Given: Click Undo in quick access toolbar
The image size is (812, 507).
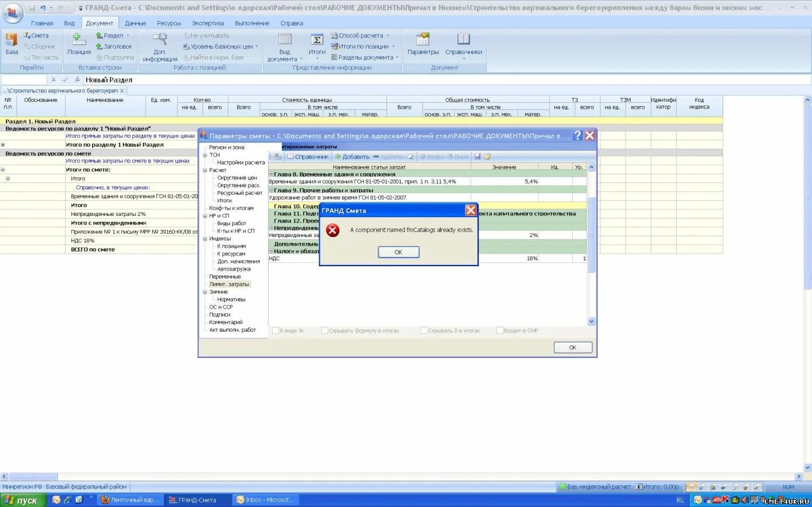Looking at the screenshot, I should 43,8.
